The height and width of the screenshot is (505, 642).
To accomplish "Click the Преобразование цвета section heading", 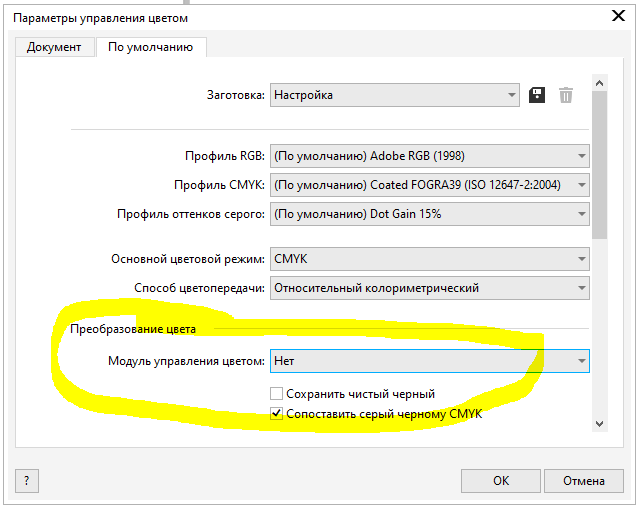I will pyautogui.click(x=133, y=329).
